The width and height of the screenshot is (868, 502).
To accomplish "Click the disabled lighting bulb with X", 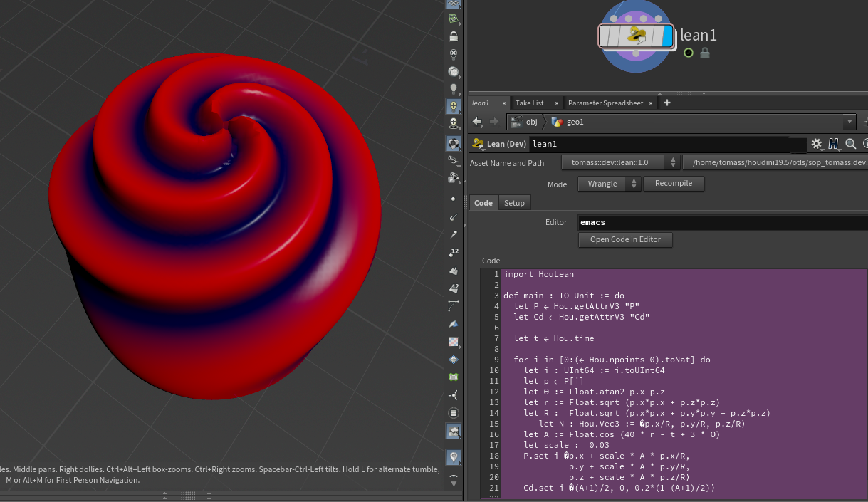I will 453,54.
